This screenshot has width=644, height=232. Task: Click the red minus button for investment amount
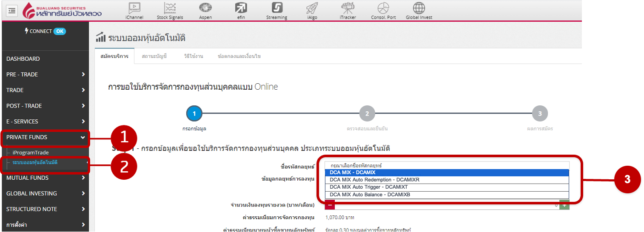click(330, 205)
